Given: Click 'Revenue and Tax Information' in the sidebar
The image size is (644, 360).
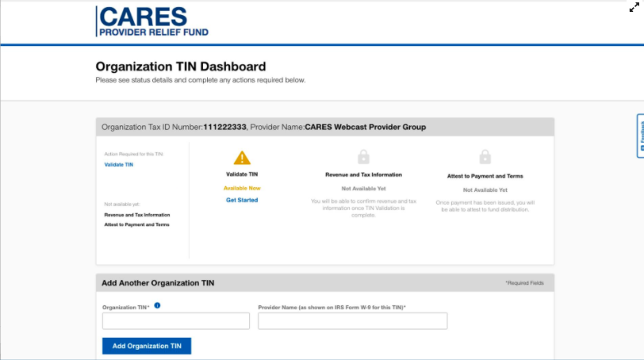Looking at the screenshot, I should tap(136, 215).
